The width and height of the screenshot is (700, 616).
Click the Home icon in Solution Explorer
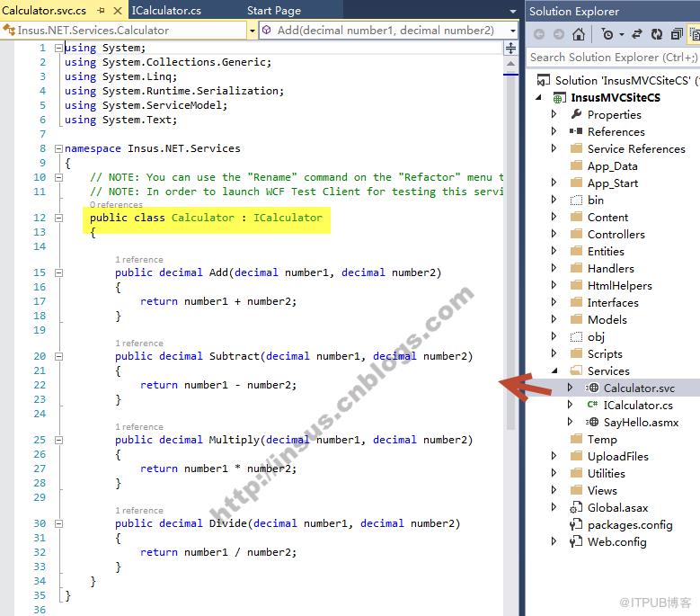point(579,34)
